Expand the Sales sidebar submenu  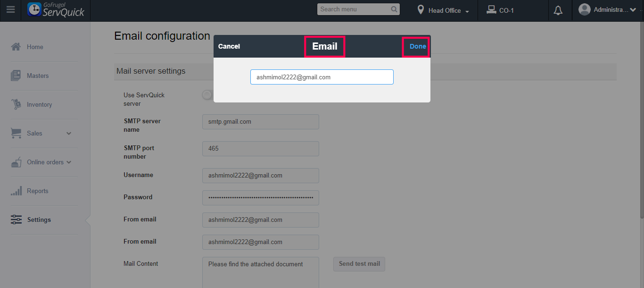pyautogui.click(x=69, y=134)
